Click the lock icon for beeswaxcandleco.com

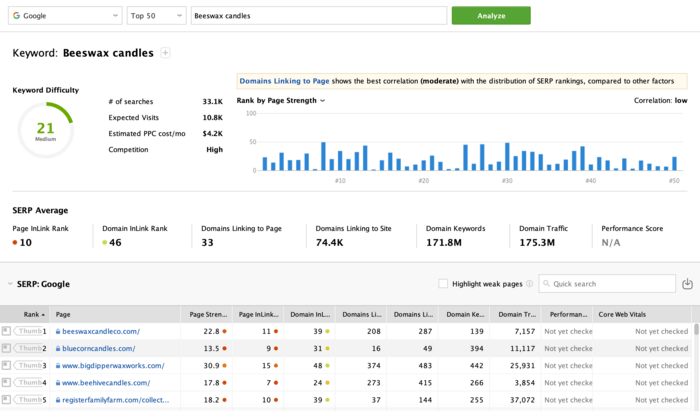tap(58, 332)
